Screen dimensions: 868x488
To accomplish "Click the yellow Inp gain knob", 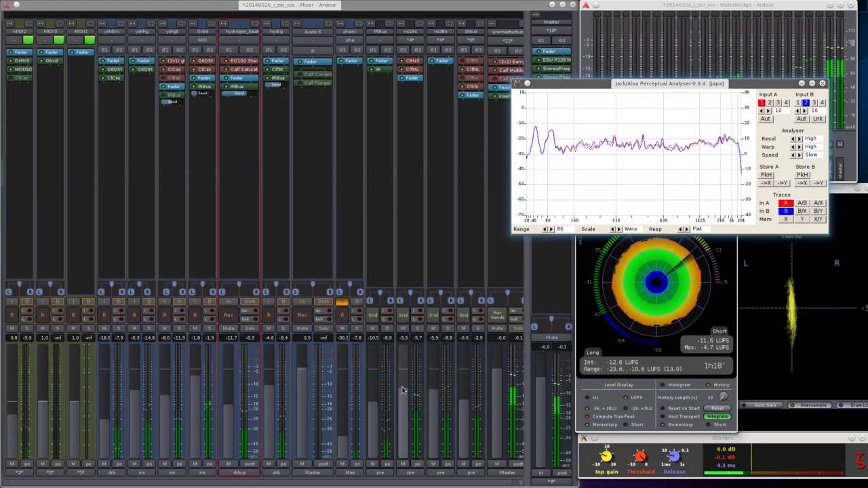I will coord(606,456).
